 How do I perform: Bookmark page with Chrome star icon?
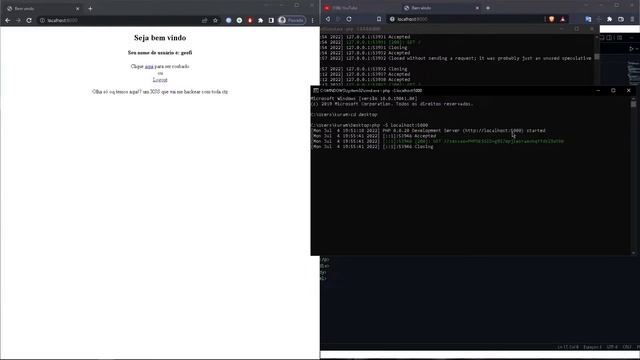pyautogui.click(x=216, y=20)
